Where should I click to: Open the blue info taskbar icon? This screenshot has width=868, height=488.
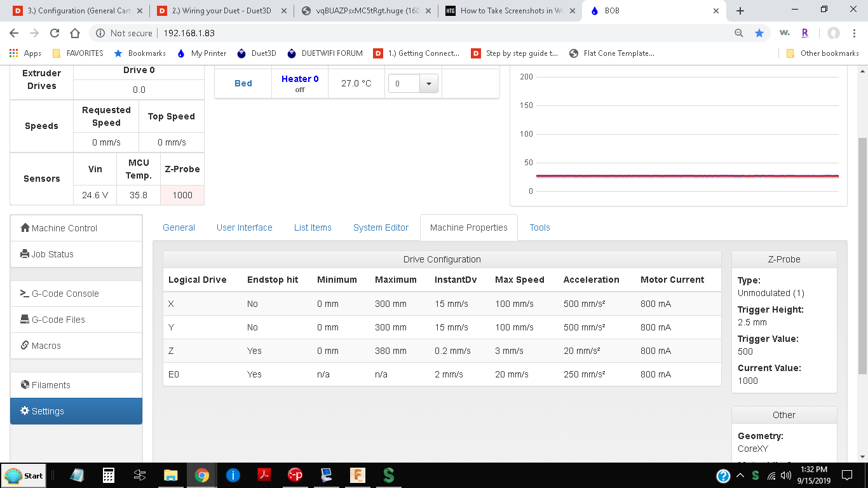[233, 475]
